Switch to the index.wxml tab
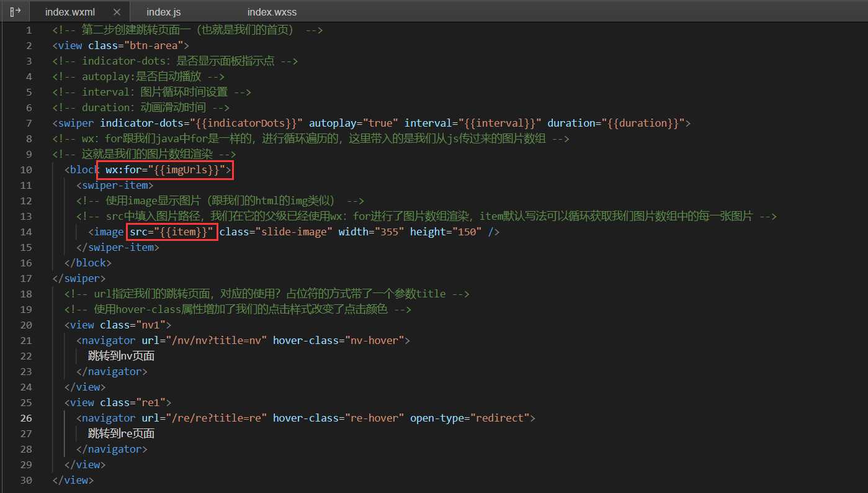This screenshot has width=868, height=493. click(69, 12)
